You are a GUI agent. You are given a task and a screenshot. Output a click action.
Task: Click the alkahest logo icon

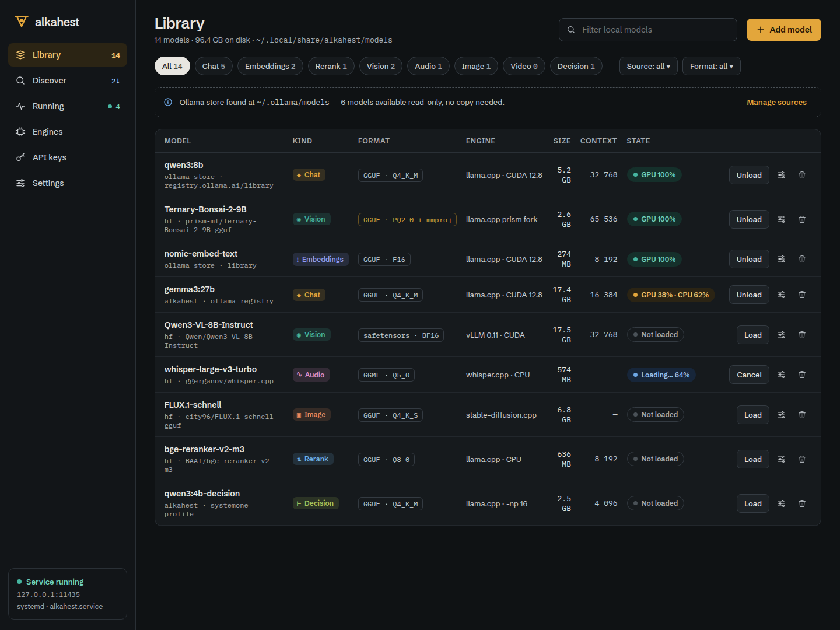[x=22, y=22]
